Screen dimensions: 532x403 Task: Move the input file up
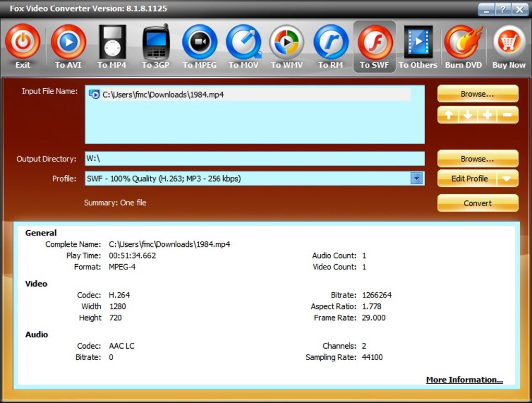pos(449,115)
